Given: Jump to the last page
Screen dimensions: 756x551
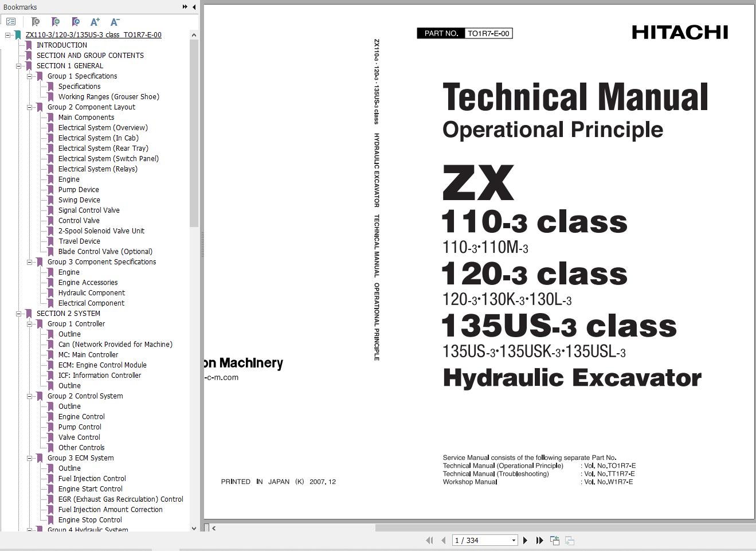Looking at the screenshot, I should coord(539,540).
